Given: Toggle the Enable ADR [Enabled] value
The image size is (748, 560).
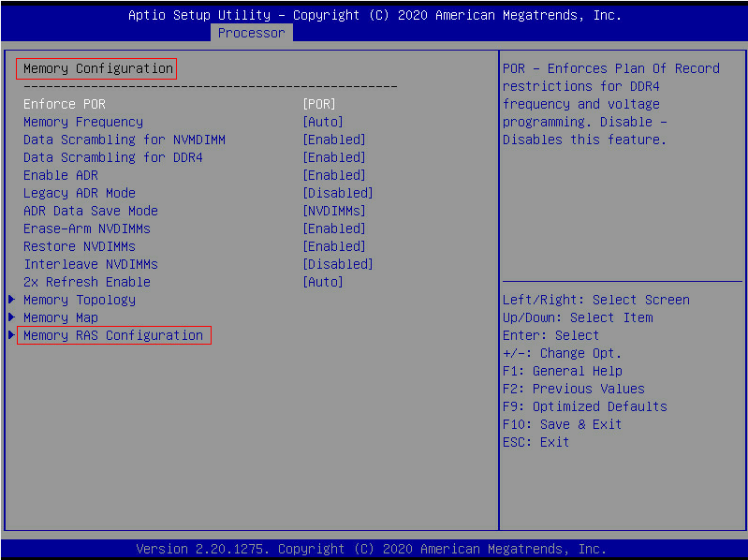Looking at the screenshot, I should tap(333, 175).
